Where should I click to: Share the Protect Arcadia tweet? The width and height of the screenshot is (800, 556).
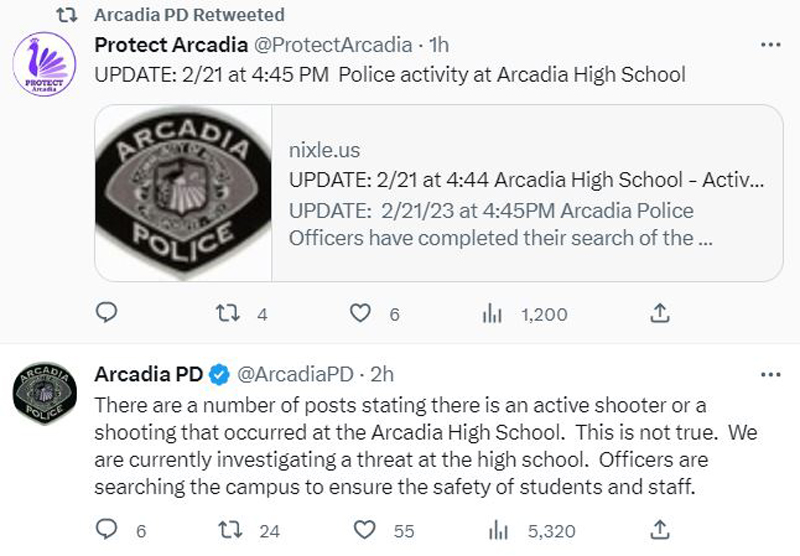(x=660, y=313)
